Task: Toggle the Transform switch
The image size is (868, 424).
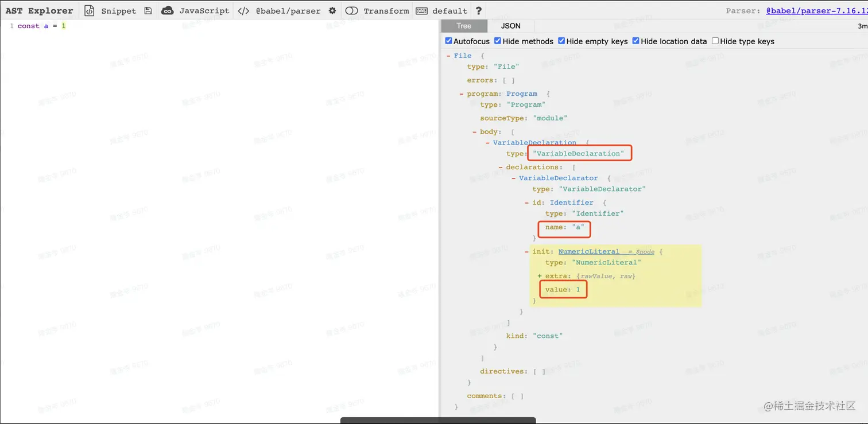Action: click(351, 10)
